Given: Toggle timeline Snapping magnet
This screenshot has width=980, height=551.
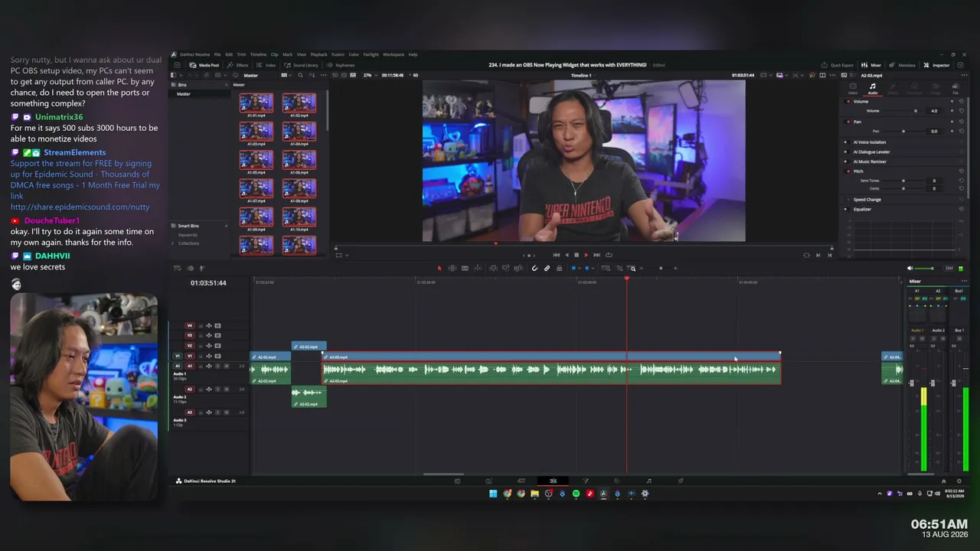Looking at the screenshot, I should pos(534,268).
